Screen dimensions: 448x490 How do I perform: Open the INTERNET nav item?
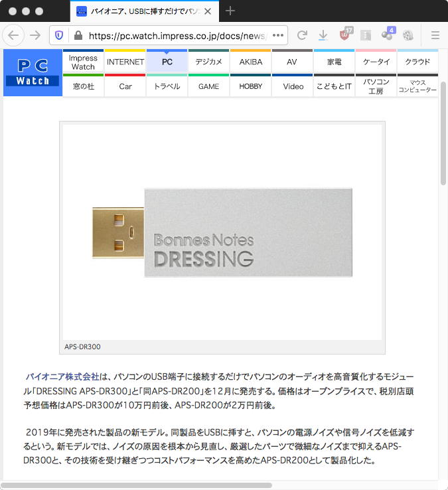[125, 62]
